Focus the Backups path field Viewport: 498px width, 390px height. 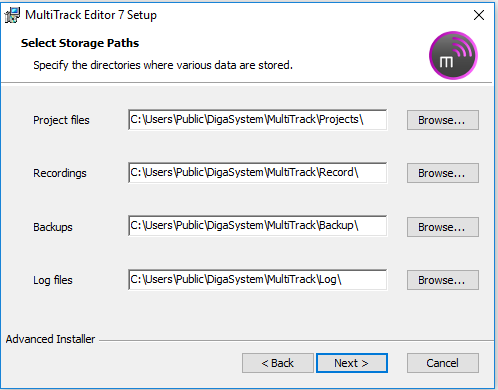coord(257,226)
